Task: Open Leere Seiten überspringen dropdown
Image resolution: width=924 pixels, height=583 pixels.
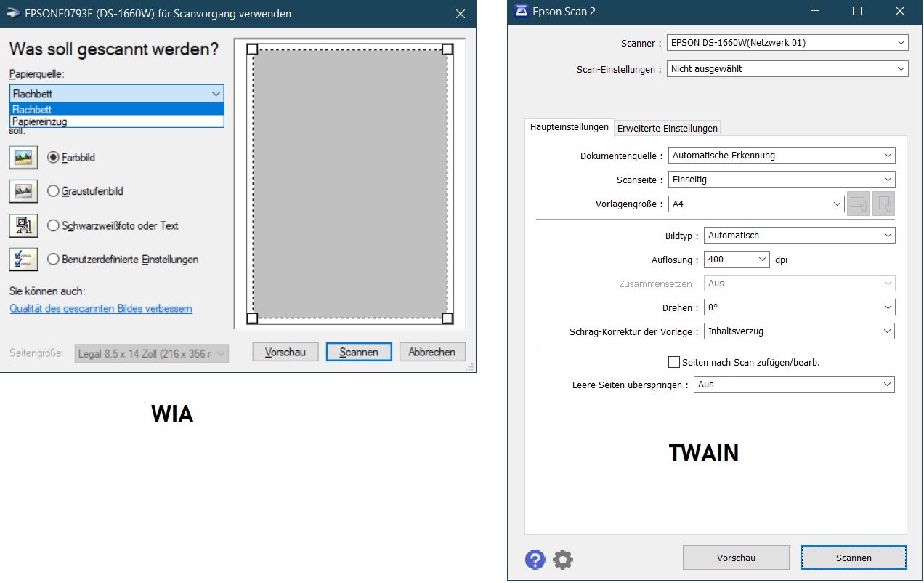Action: click(794, 385)
